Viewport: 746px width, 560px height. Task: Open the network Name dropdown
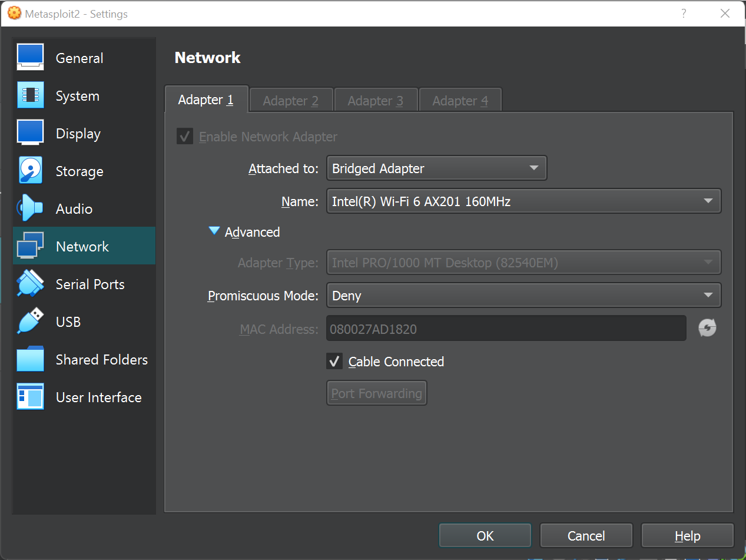523,201
